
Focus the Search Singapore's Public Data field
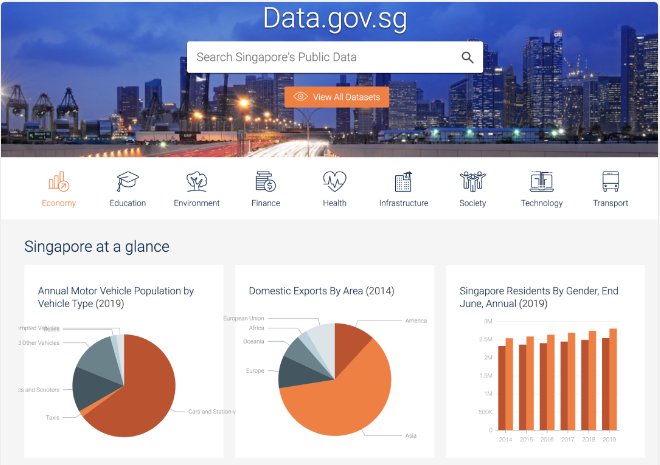[335, 57]
